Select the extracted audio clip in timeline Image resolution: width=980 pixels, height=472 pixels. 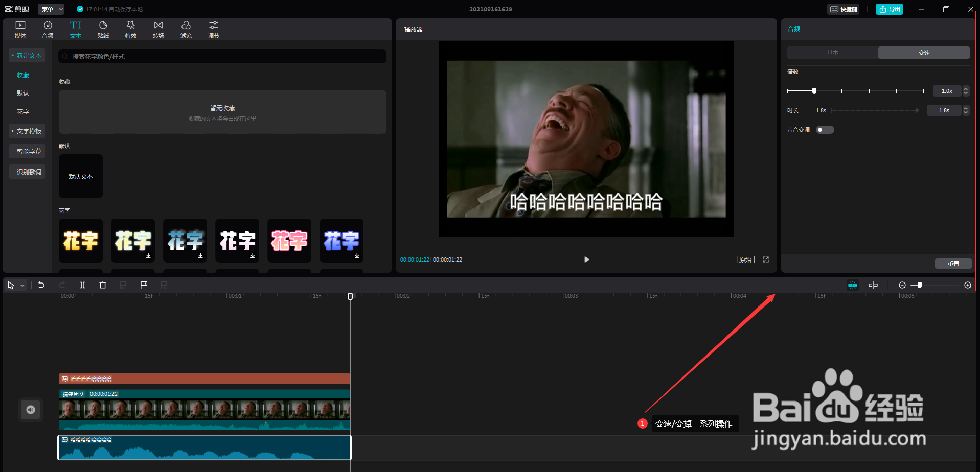204,447
